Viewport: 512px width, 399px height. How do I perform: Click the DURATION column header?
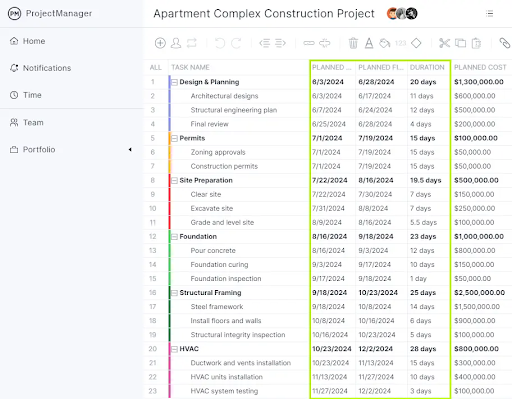coord(427,67)
